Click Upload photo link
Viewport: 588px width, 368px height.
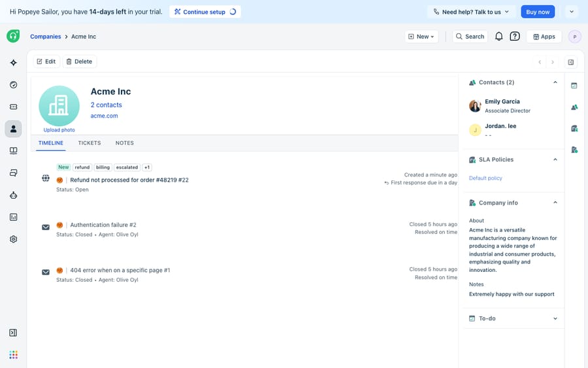(59, 130)
